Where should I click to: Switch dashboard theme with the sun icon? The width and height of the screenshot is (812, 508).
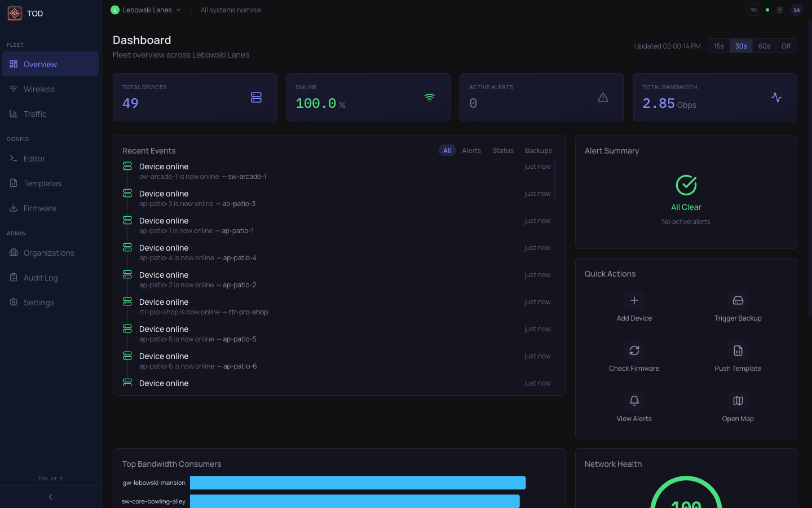pyautogui.click(x=780, y=10)
